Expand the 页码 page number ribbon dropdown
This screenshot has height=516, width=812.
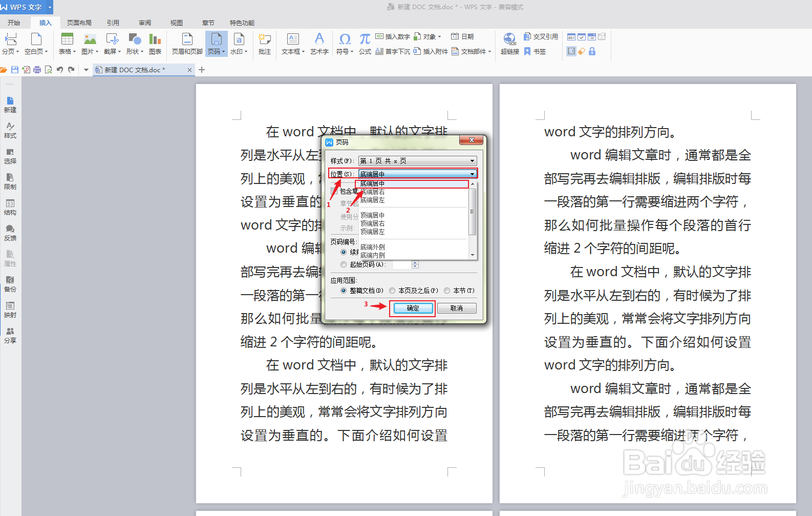point(223,52)
